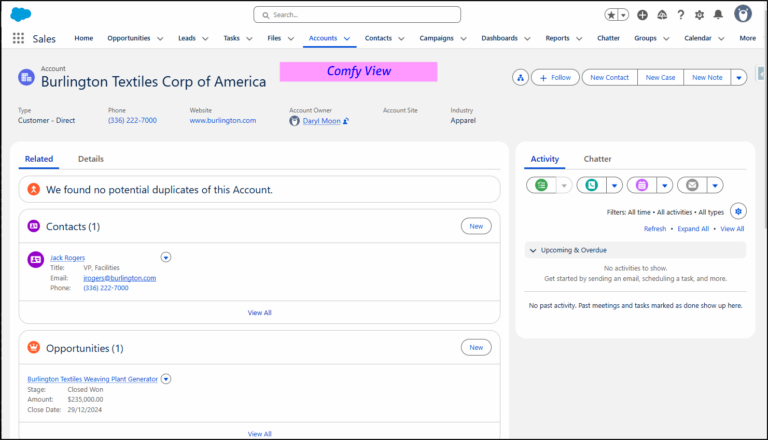
Task: Open the user profile avatar
Action: click(x=743, y=14)
